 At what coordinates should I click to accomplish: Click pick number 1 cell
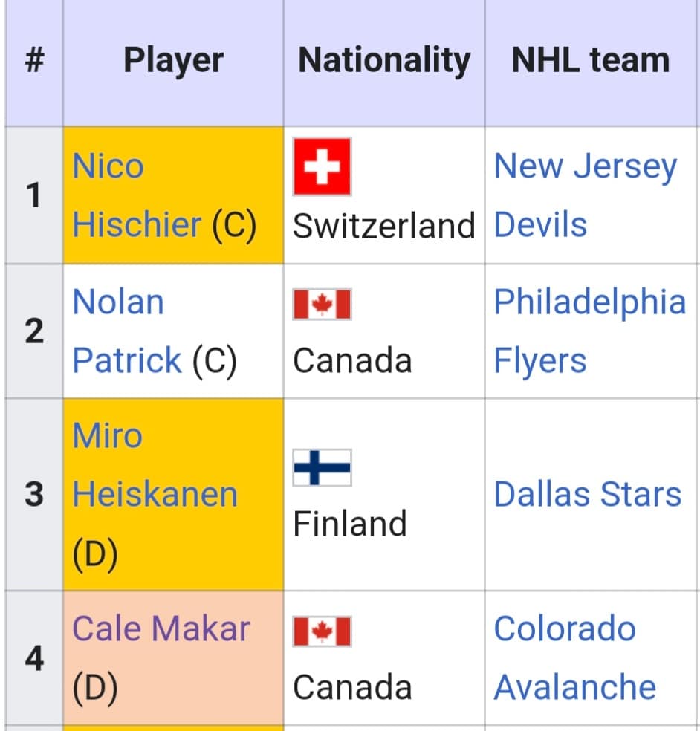click(x=33, y=195)
